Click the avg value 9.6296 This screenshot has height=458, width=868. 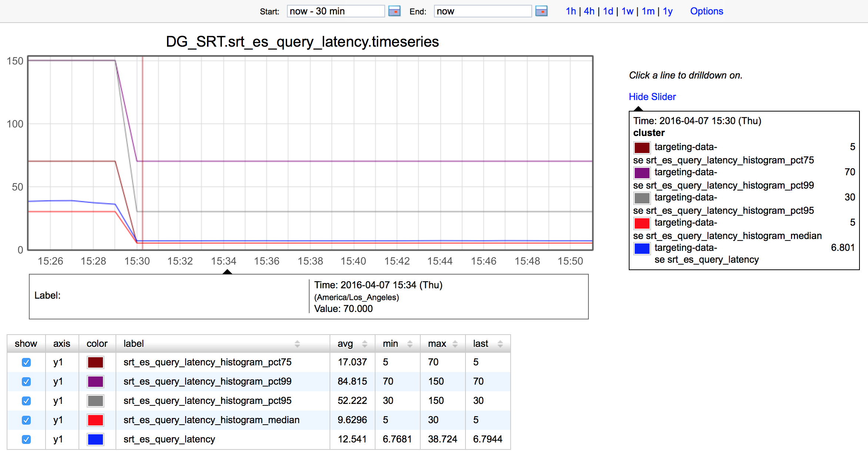352,420
